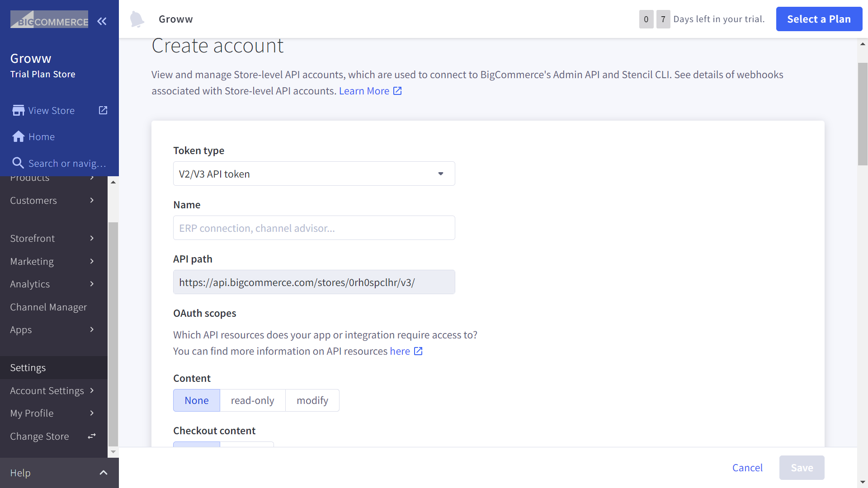This screenshot has height=488, width=868.
Task: Open external link icon beside View Store
Action: pos(103,110)
